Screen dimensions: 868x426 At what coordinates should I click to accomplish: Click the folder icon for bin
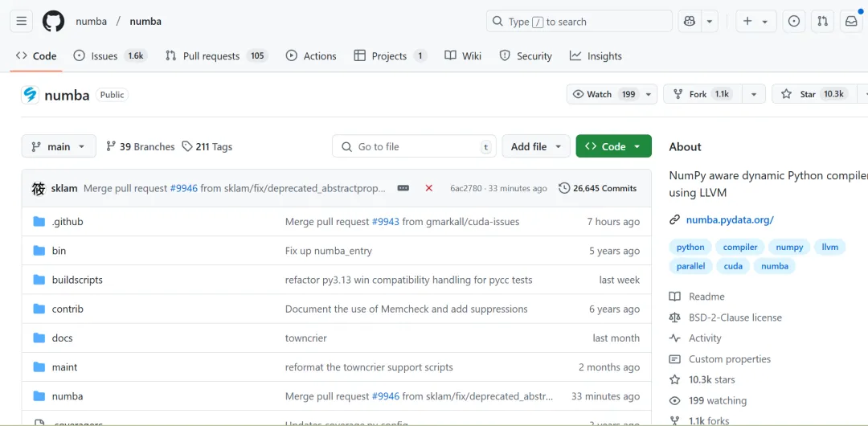point(39,251)
